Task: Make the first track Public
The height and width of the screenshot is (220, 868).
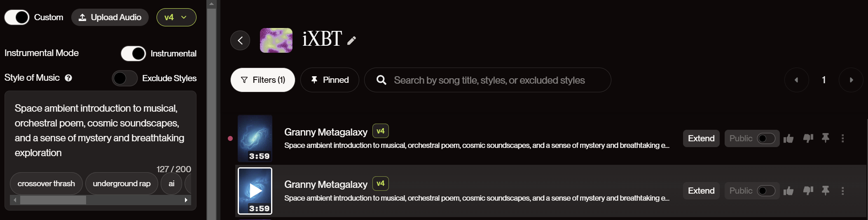Action: tap(766, 138)
